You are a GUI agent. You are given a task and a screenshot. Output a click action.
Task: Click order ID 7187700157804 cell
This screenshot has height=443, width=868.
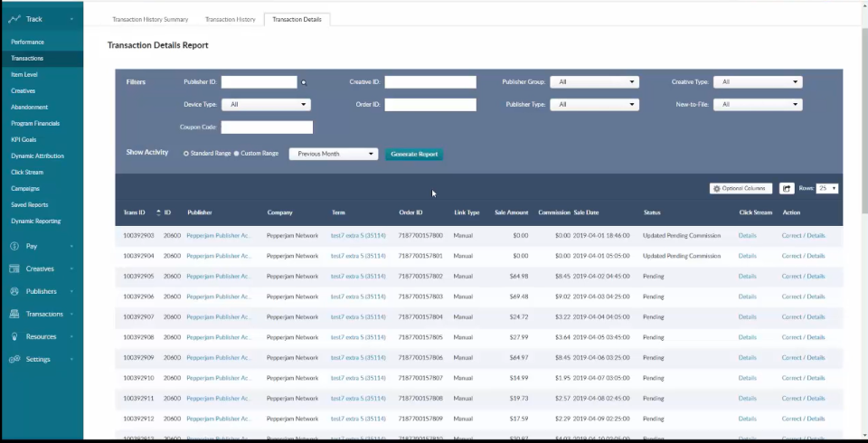[x=420, y=316]
